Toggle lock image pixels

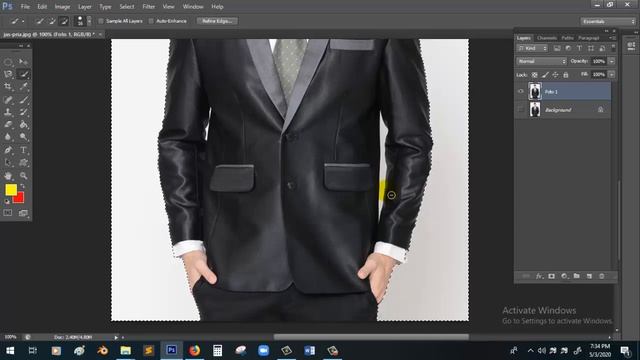[545, 75]
